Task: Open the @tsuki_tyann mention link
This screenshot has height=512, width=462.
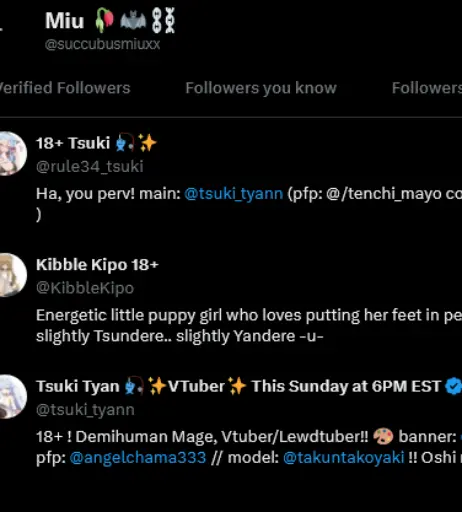Action: [234, 194]
